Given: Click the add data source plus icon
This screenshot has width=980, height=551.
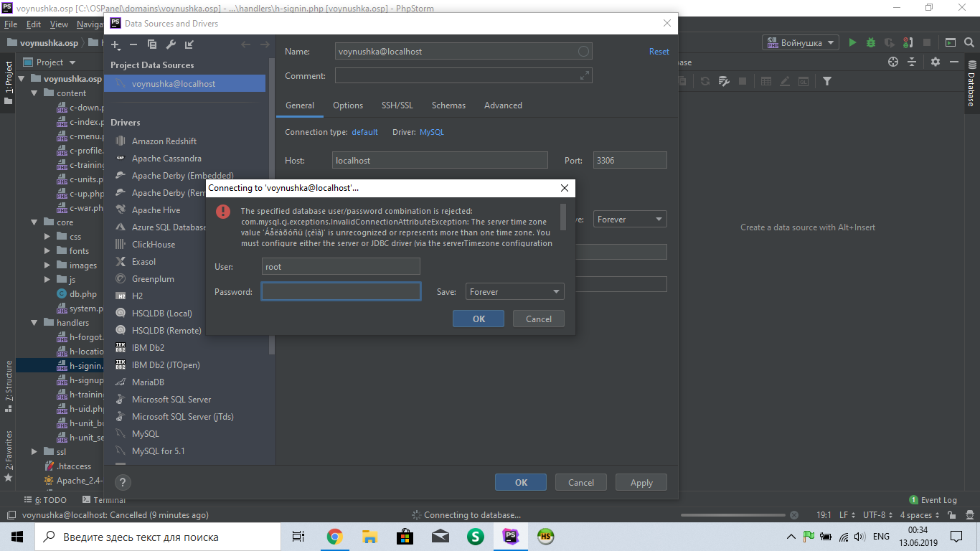Looking at the screenshot, I should 116,44.
